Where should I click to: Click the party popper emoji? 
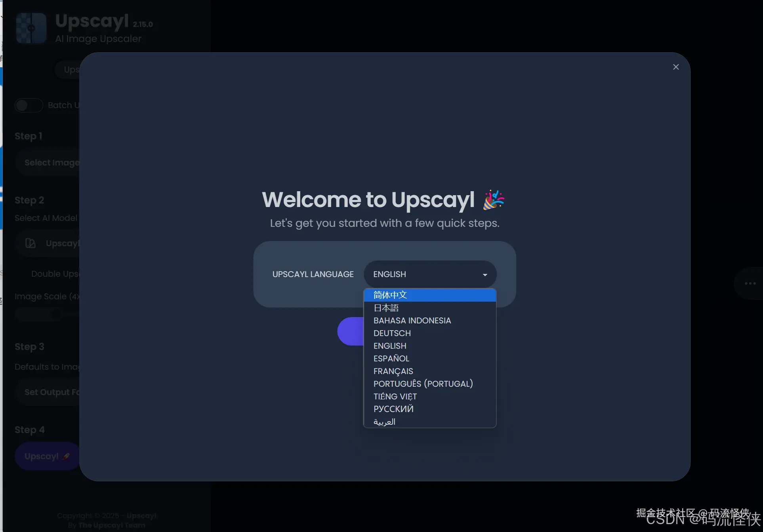coord(493,199)
